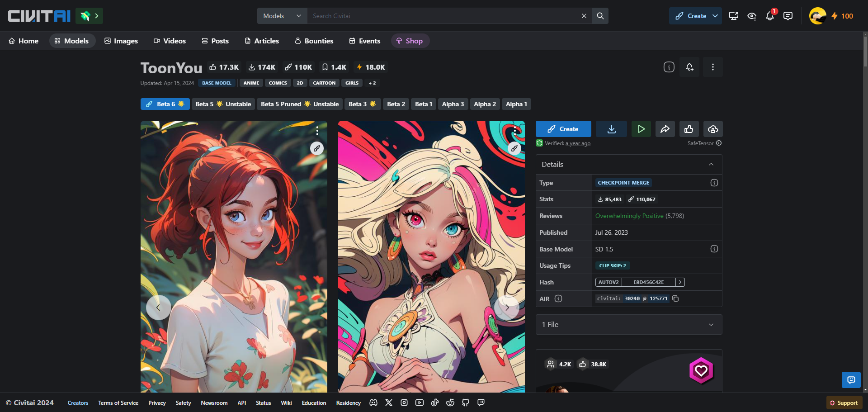Open the three-dot menu on the redhead image
The height and width of the screenshot is (412, 868).
[317, 131]
